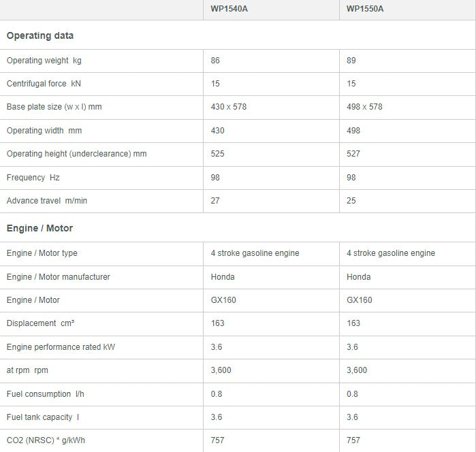Screen dimensions: 476x452
Task: Click the Operating height (underclearance) label
Action: point(76,154)
